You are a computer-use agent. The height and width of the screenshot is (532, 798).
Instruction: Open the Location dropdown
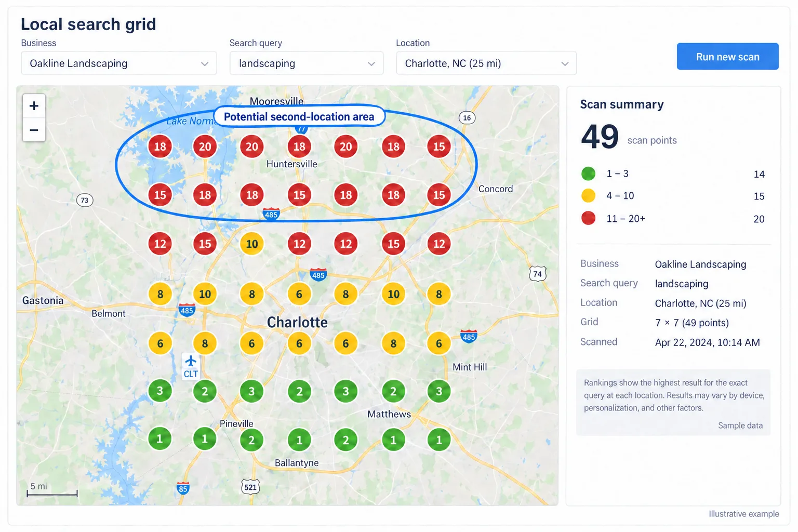pos(486,63)
